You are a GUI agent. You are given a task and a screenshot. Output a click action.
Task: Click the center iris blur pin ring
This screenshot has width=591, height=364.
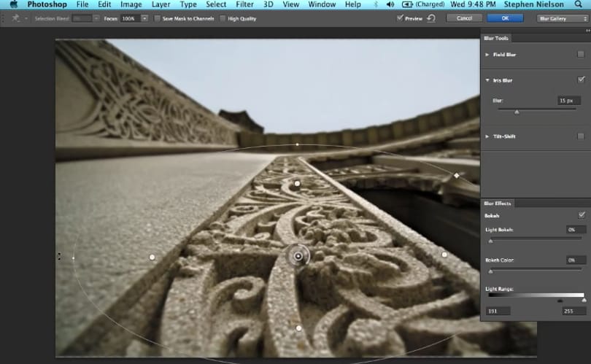[x=298, y=257]
